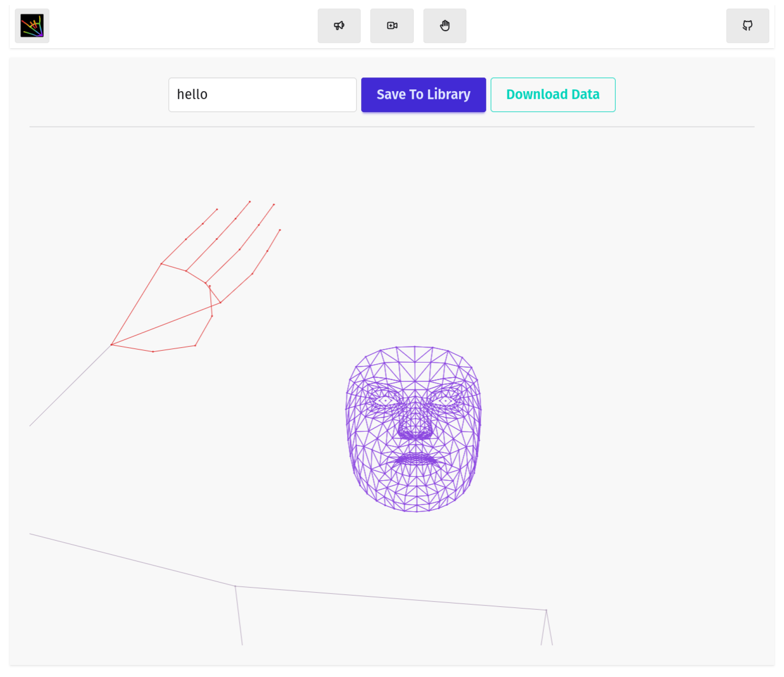Open the megaphone speak page
Image resolution: width=784 pixels, height=677 pixels.
(x=339, y=26)
